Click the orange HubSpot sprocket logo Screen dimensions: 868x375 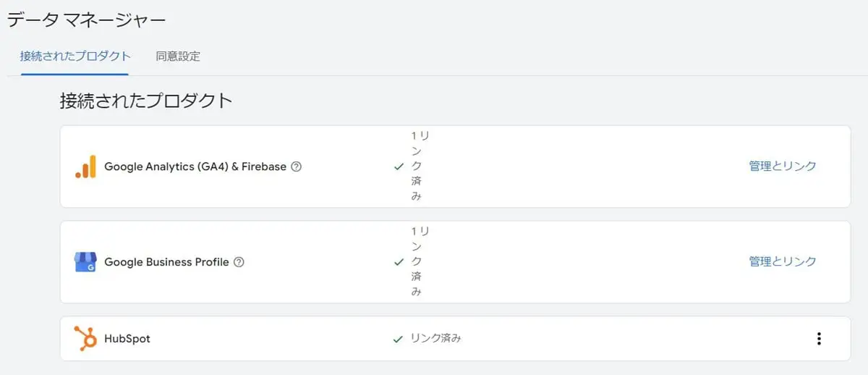[85, 338]
